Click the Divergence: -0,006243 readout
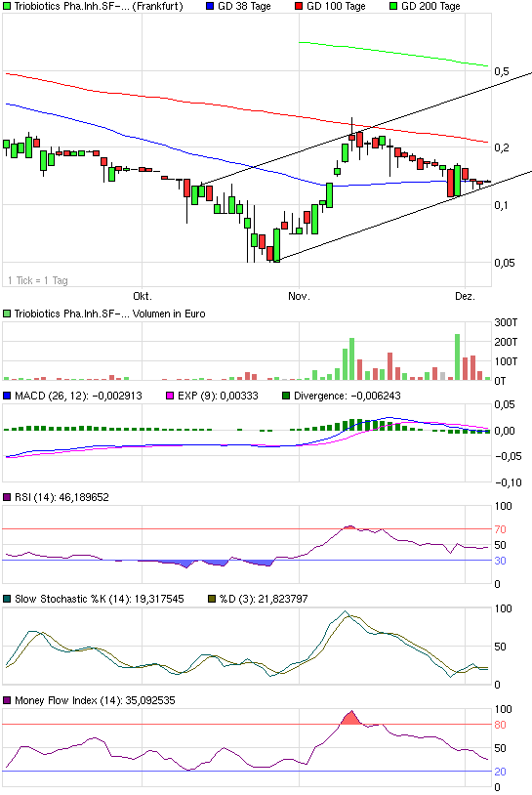 [x=348, y=396]
